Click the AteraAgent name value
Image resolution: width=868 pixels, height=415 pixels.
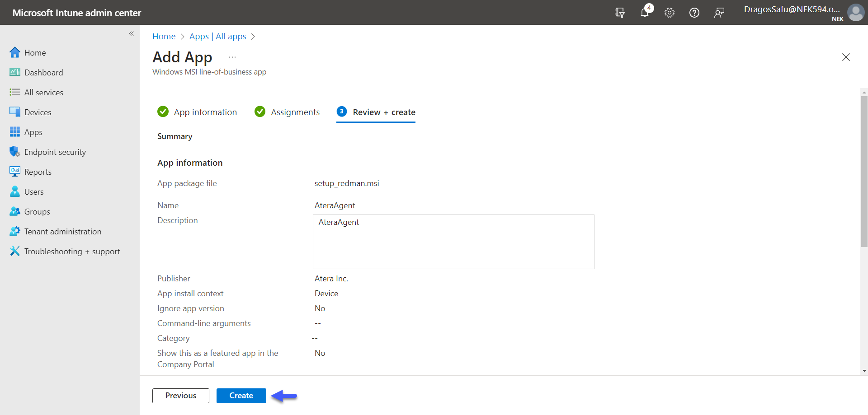point(335,205)
